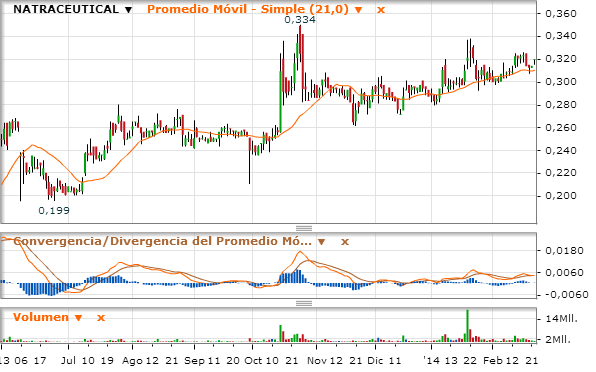The height and width of the screenshot is (372, 596).
Task: Remove the Promedio Móvil Simple indicator
Action: 381,10
